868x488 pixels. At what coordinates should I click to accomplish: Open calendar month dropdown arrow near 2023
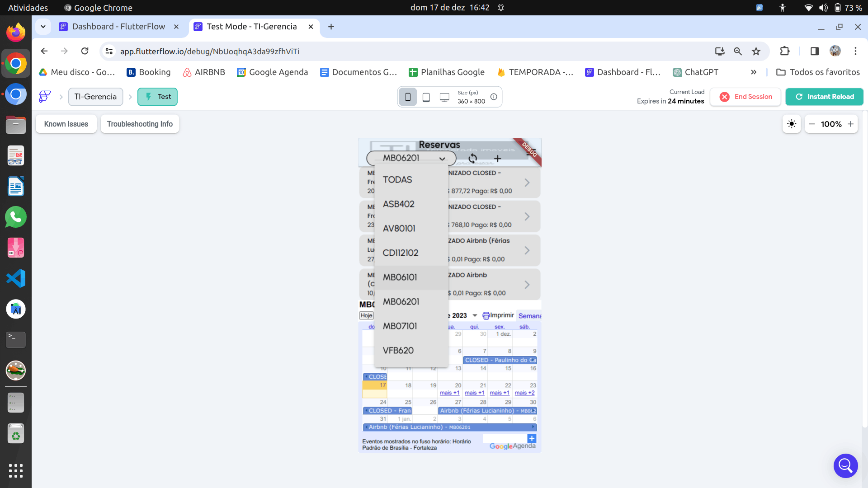coord(475,316)
